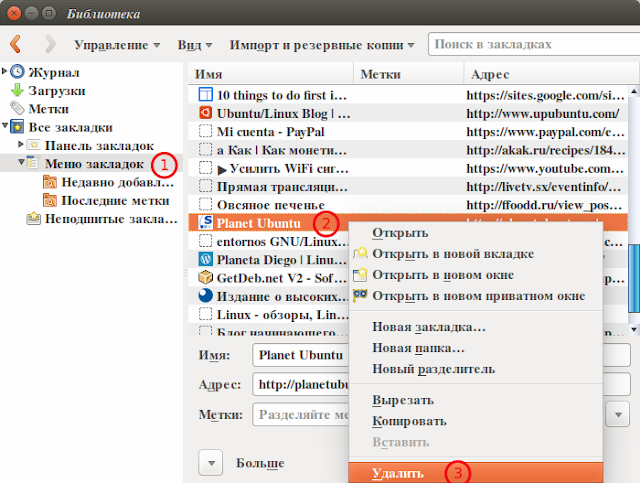Click the Linux - обзоры bookmark icon
This screenshot has height=483, width=640.
205,314
